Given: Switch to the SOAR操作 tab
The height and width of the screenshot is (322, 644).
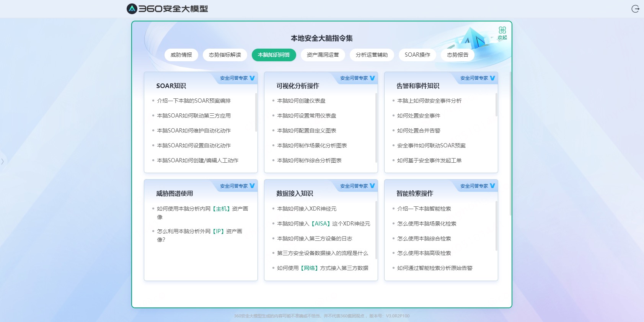Looking at the screenshot, I should click(x=417, y=55).
